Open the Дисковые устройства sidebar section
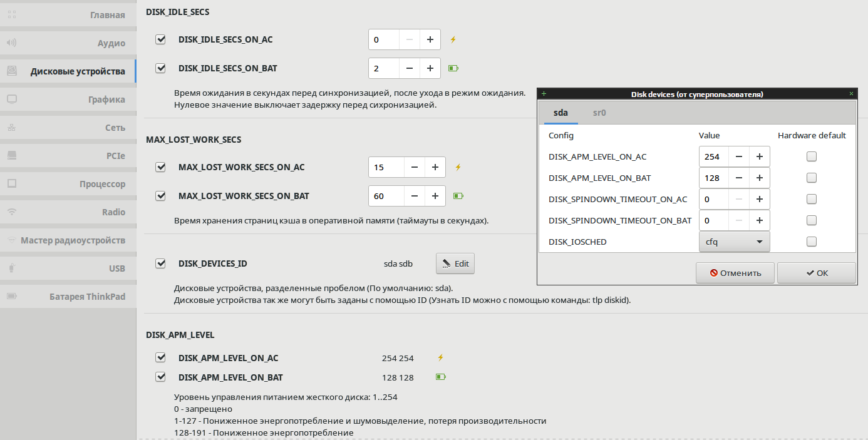 68,71
